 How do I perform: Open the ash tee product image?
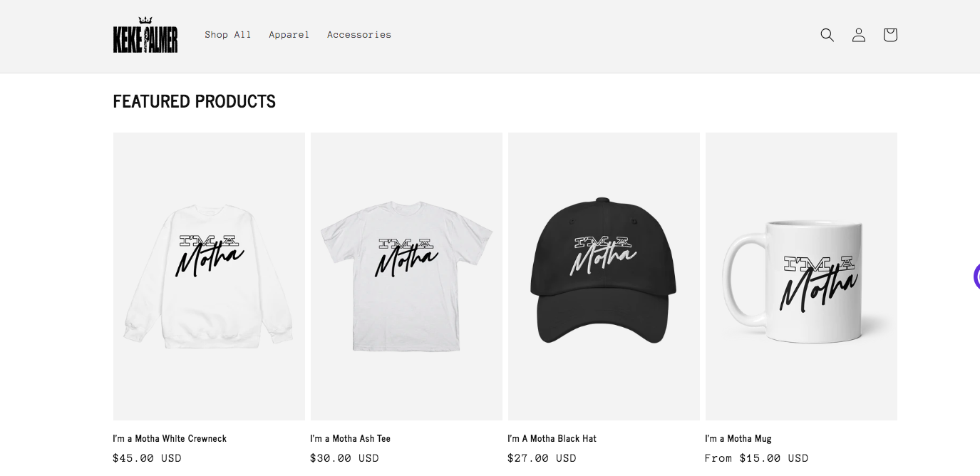pos(406,276)
